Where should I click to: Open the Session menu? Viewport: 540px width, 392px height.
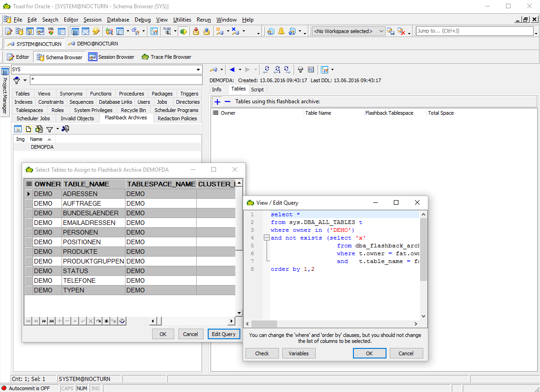[92, 20]
